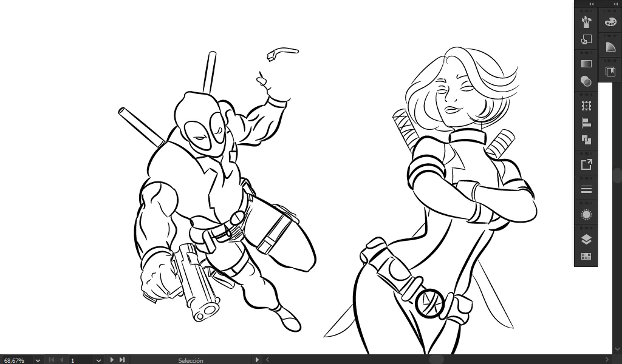Open the Appearance panel circle icon

(x=586, y=214)
